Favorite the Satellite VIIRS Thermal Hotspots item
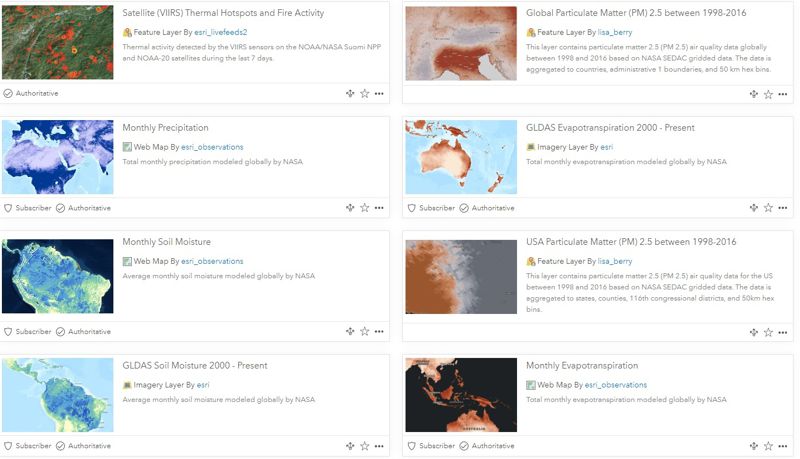The width and height of the screenshot is (800, 459). [364, 93]
